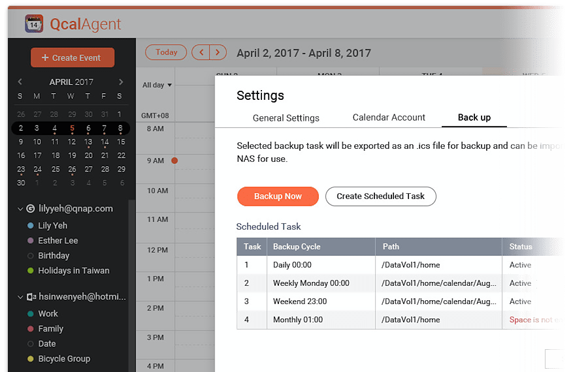The image size is (588, 372).
Task: Click the Active status of task 1
Action: [x=520, y=265]
